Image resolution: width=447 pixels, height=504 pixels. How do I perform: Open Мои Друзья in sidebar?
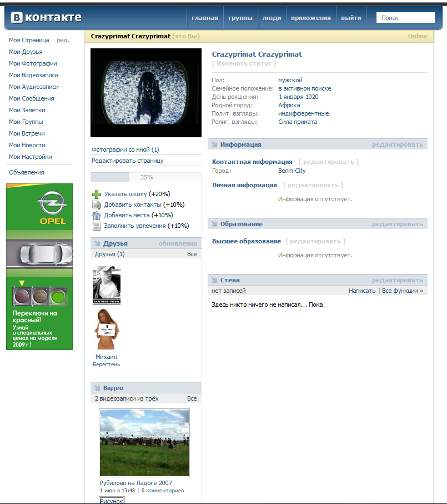[26, 52]
